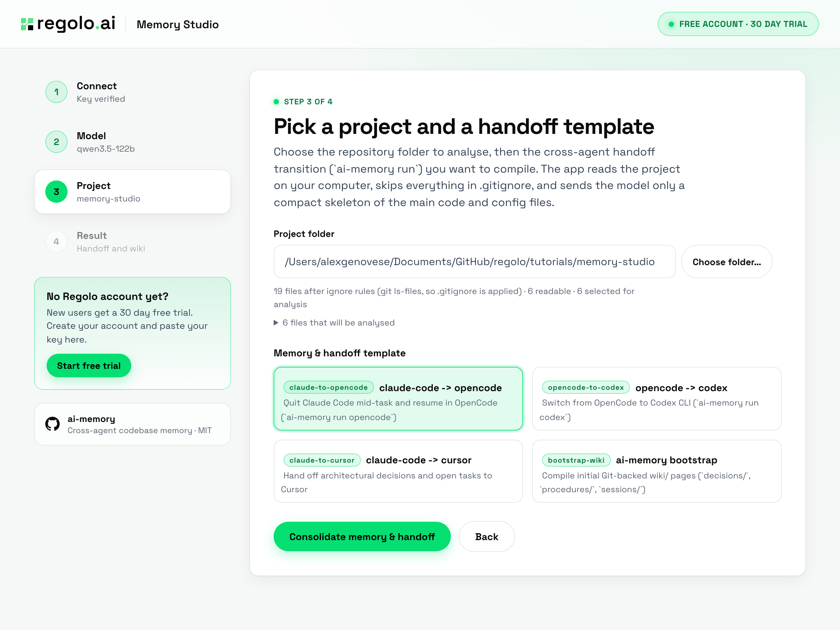This screenshot has width=840, height=630.
Task: Open the Result step in sidebar
Action: [x=133, y=241]
